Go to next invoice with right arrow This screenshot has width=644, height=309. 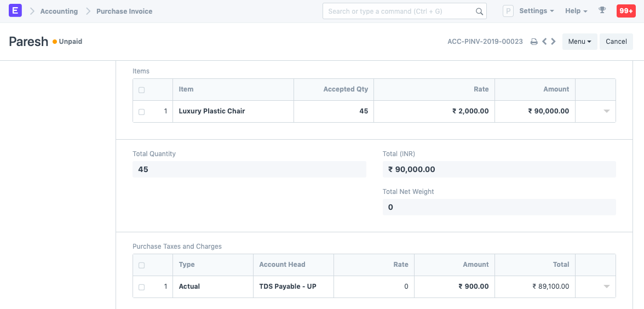coord(554,42)
